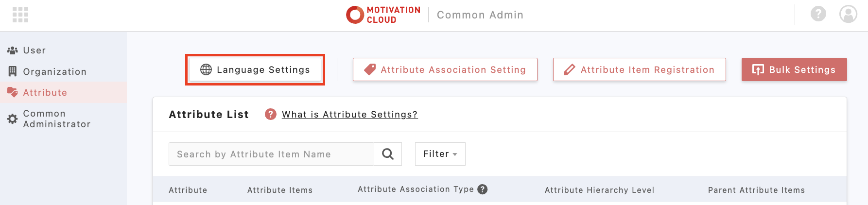Viewport: 868px width, 205px height.
Task: Open the user profile avatar icon
Action: (x=848, y=14)
